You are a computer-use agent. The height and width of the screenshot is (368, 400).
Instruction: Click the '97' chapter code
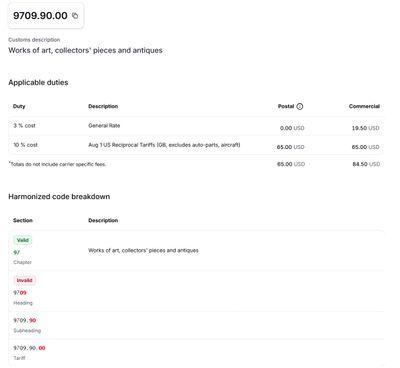(16, 252)
